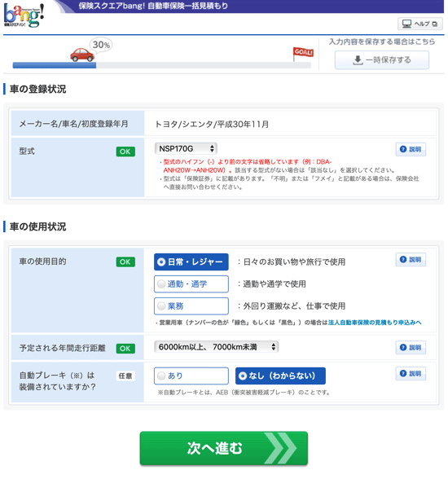Screen dimensions: 448x479
Task: Open the annual mileage 6000km dropdown
Action: (216, 347)
